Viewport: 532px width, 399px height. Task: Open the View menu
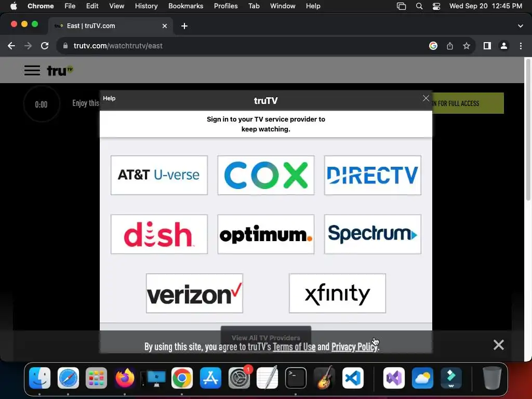[x=117, y=6]
